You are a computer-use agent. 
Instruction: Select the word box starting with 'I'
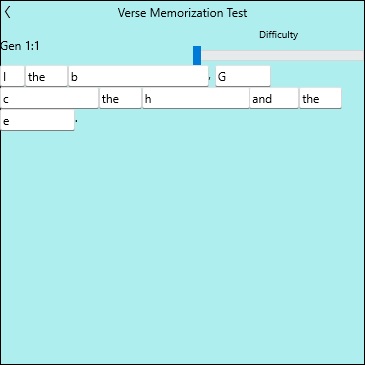click(x=12, y=76)
